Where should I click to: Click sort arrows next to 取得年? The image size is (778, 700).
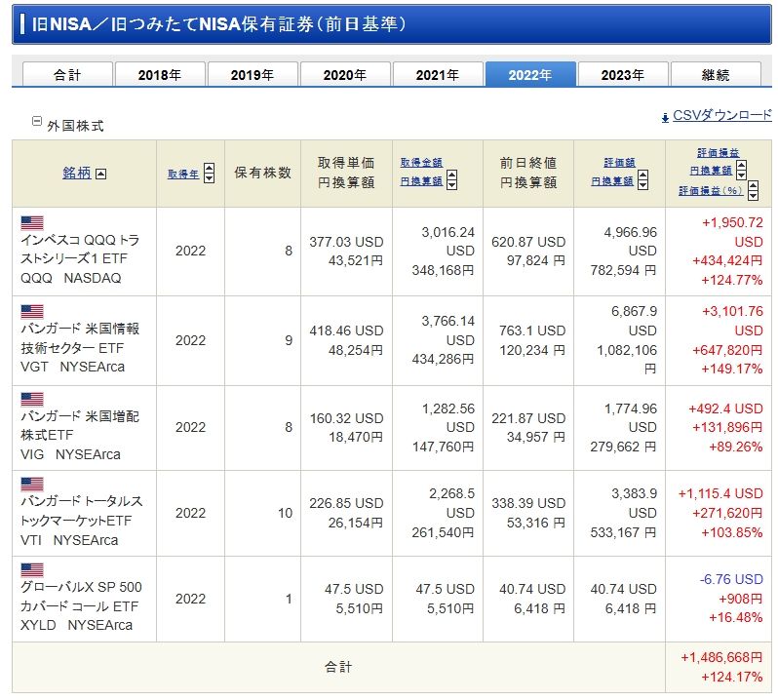[x=211, y=174]
